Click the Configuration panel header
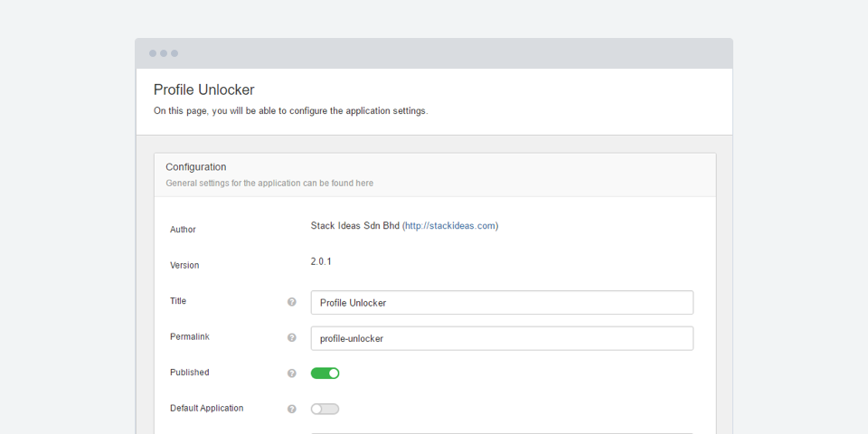Image resolution: width=868 pixels, height=434 pixels. click(196, 167)
